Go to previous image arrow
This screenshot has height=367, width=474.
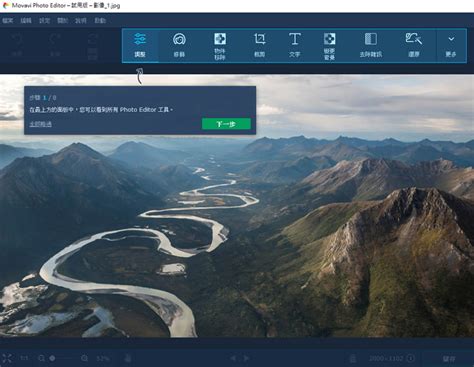pyautogui.click(x=233, y=358)
